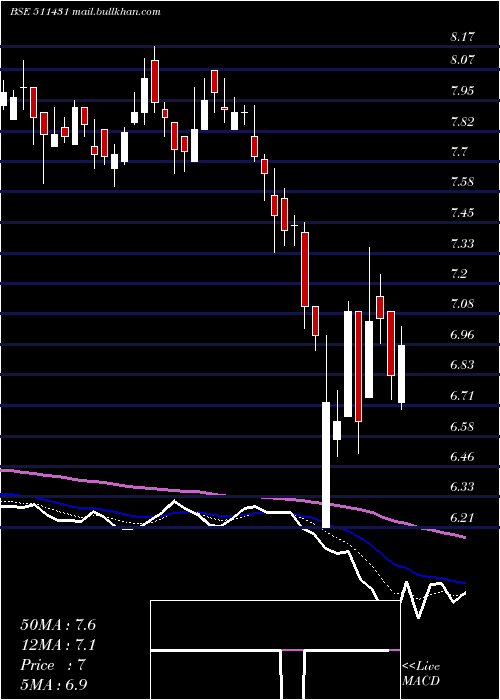This screenshot has height=700, width=500.
Task: Click the 7.95 price level label
Action: click(x=462, y=91)
